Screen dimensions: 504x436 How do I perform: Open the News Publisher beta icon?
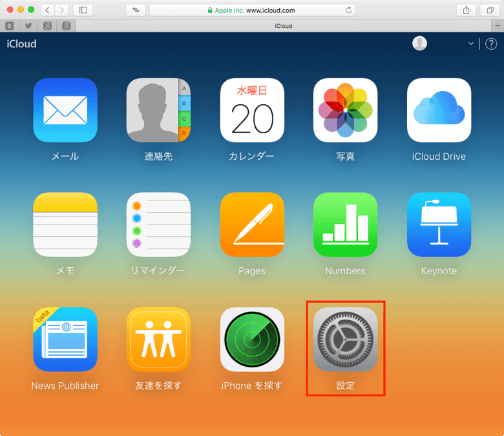pos(65,340)
